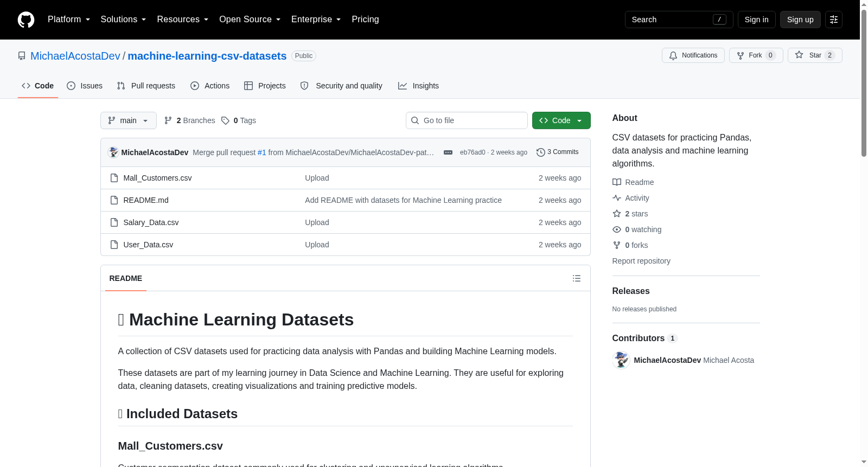Open the search magnifier in Go to file
The image size is (868, 467).
(415, 120)
